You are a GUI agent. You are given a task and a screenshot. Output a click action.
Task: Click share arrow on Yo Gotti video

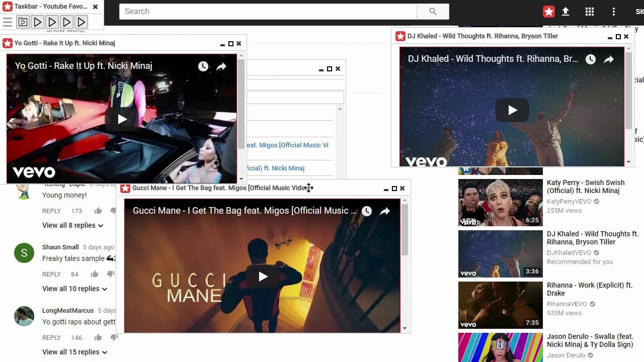221,66
